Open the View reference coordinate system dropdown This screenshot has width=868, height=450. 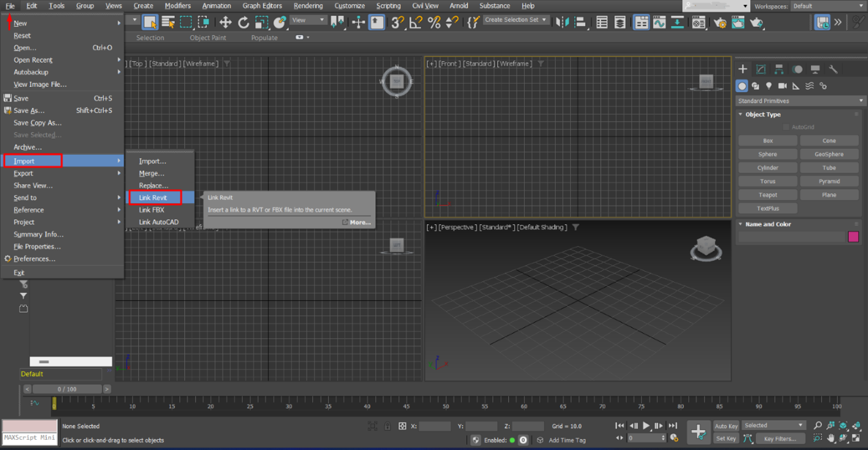tap(308, 19)
